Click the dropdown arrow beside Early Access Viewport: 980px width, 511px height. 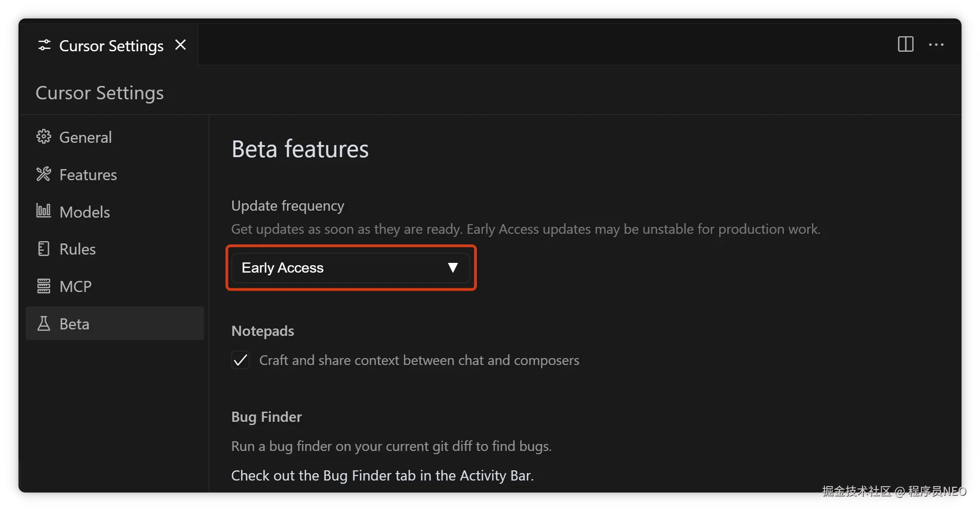pyautogui.click(x=452, y=268)
